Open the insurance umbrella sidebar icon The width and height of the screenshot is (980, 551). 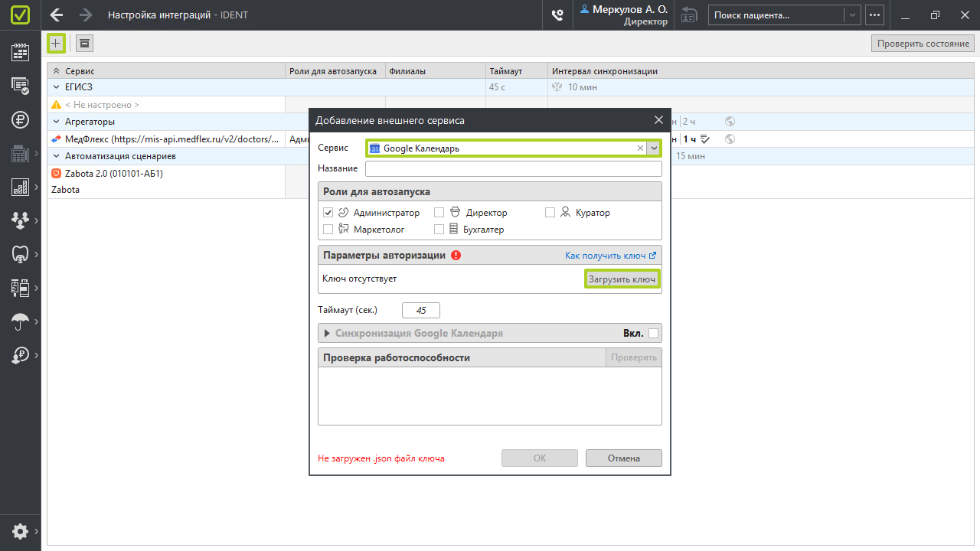point(19,321)
